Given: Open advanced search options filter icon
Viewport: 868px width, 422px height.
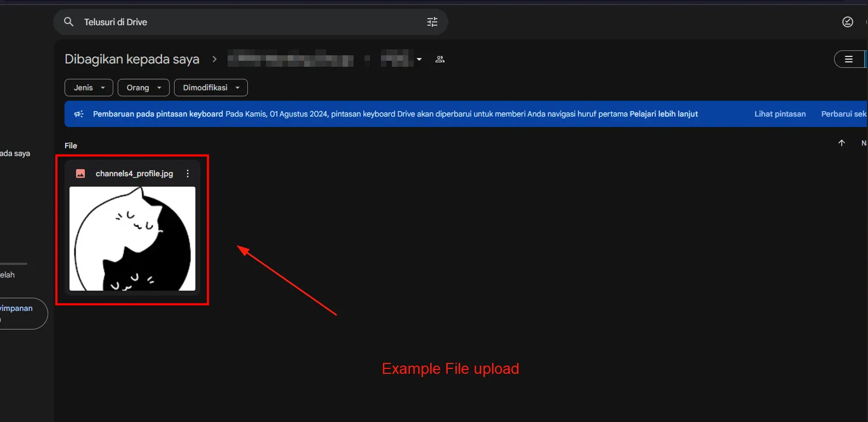Looking at the screenshot, I should pos(432,22).
